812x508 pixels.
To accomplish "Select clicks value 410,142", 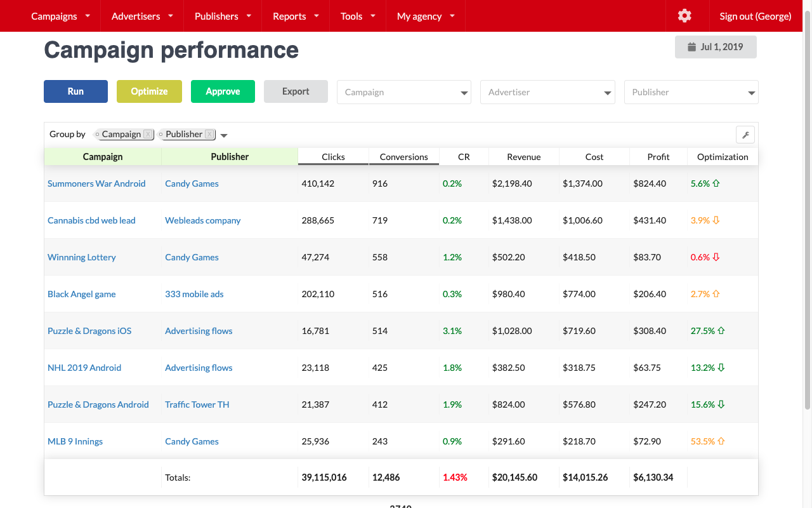I will [318, 184].
